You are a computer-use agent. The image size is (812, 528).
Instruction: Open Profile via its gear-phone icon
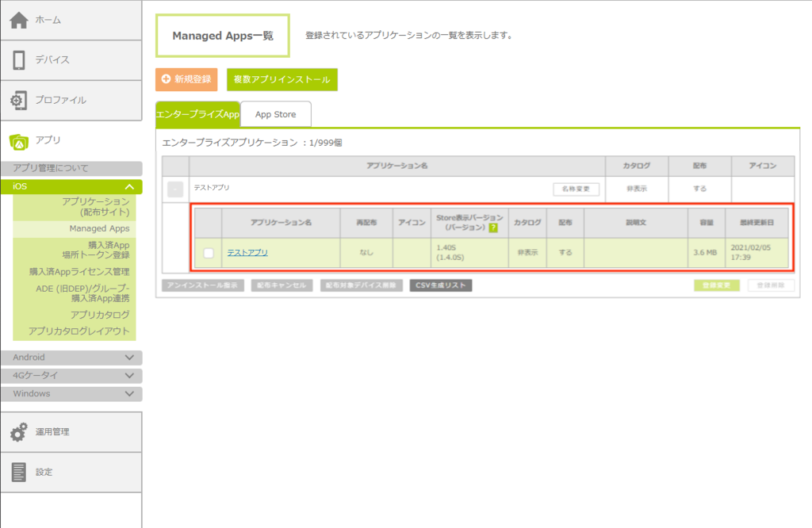[x=19, y=101]
